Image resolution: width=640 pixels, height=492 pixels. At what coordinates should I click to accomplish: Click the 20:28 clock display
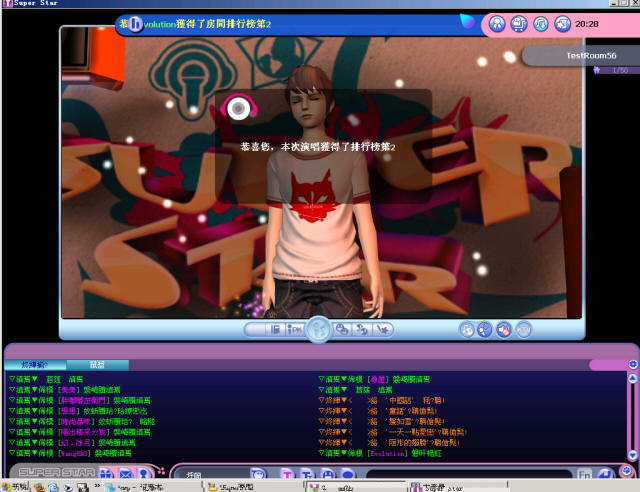[587, 24]
